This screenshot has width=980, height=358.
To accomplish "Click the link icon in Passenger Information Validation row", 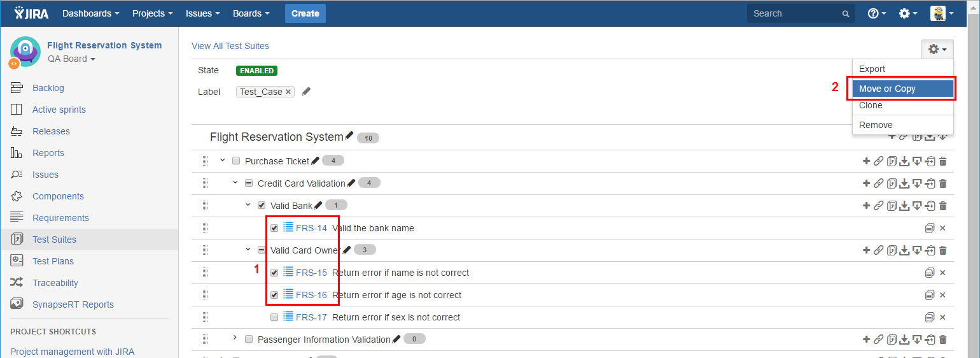I will tap(878, 340).
